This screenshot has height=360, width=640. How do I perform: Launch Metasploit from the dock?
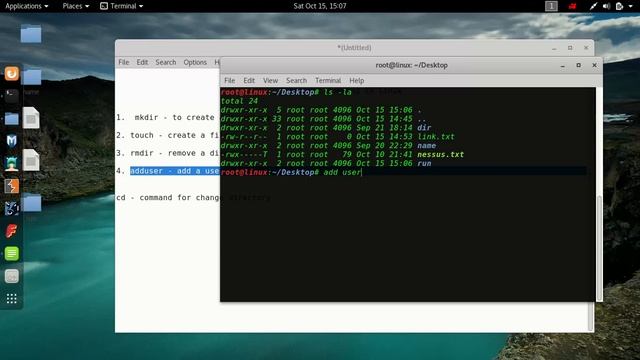click(x=12, y=141)
